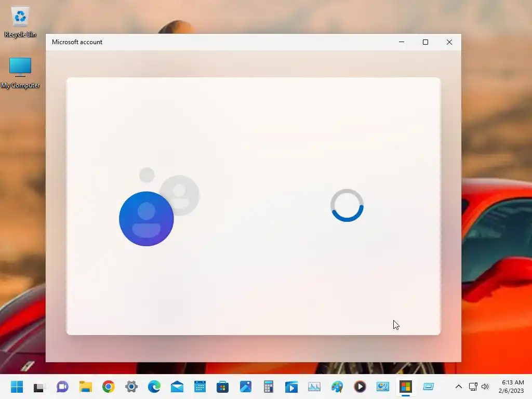Minimize the Microsoft account window
Viewport: 532px width, 399px height.
[402, 42]
